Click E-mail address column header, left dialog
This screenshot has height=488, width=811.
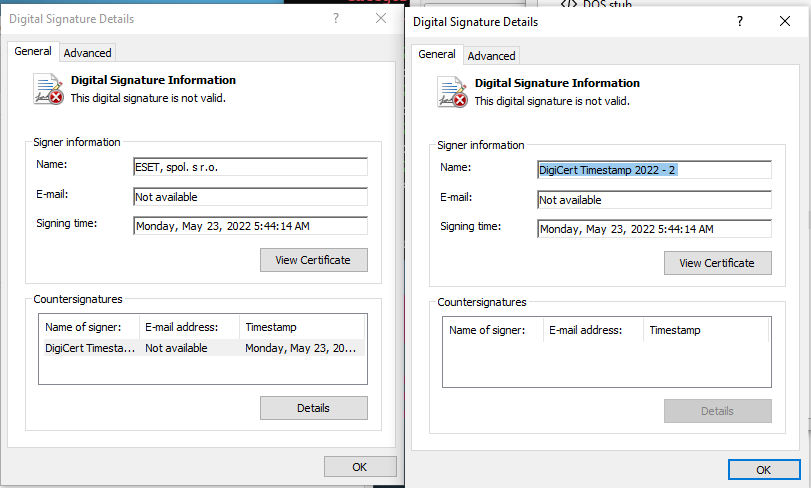[189, 327]
